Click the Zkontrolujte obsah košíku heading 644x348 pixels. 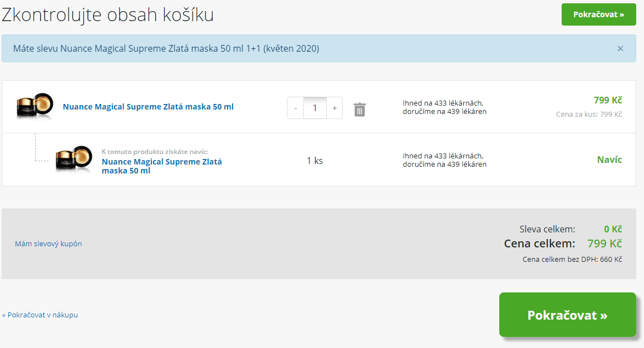point(107,15)
